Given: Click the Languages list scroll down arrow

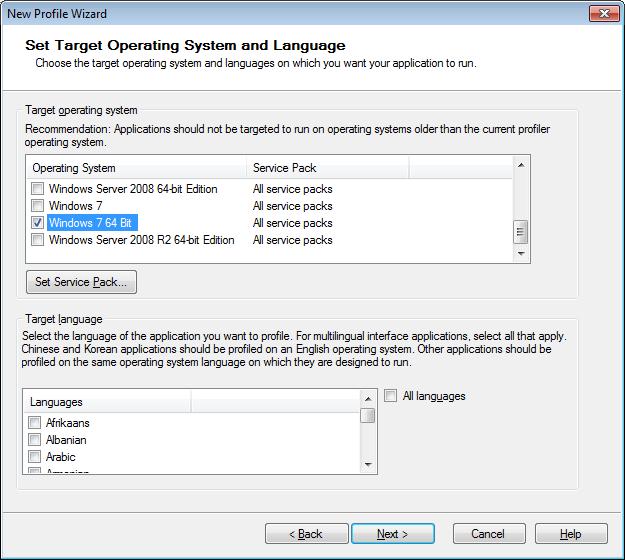Looking at the screenshot, I should tap(368, 465).
